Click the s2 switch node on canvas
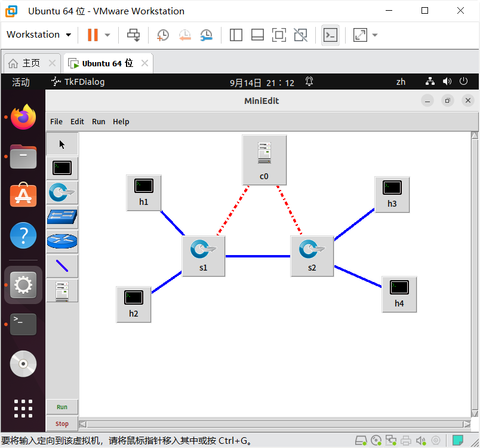The width and height of the screenshot is (480, 448). (x=312, y=256)
